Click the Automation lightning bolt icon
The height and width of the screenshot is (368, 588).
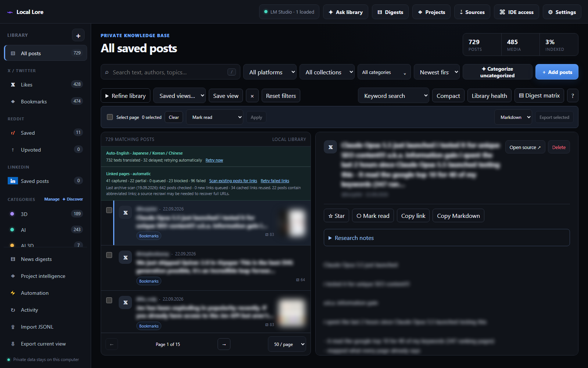[x=13, y=293]
